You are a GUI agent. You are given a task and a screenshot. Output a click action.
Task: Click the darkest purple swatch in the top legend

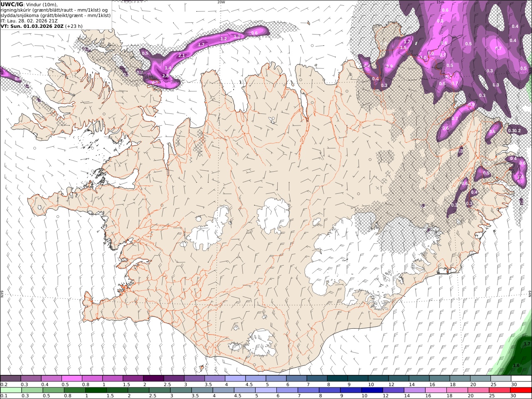(153, 379)
